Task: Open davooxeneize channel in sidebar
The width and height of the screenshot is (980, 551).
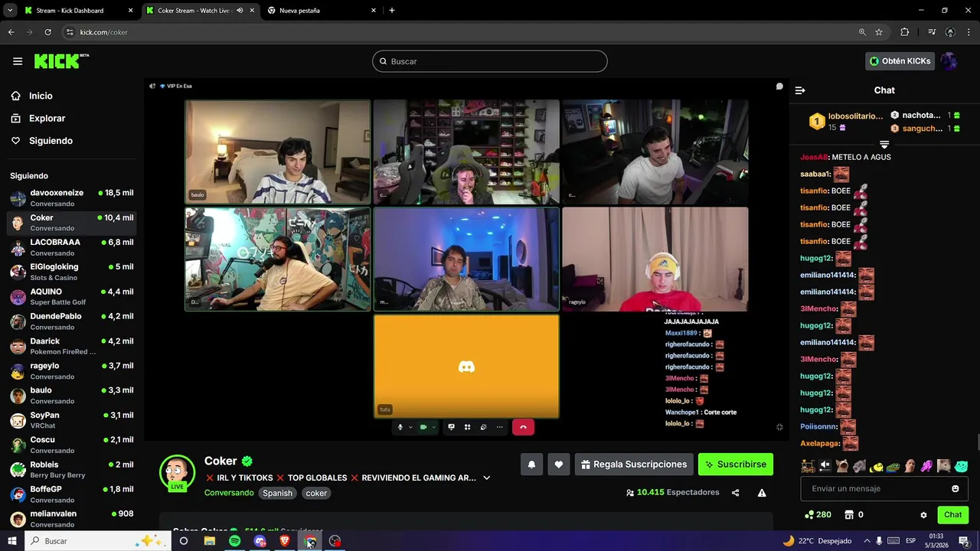Action: [x=71, y=197]
